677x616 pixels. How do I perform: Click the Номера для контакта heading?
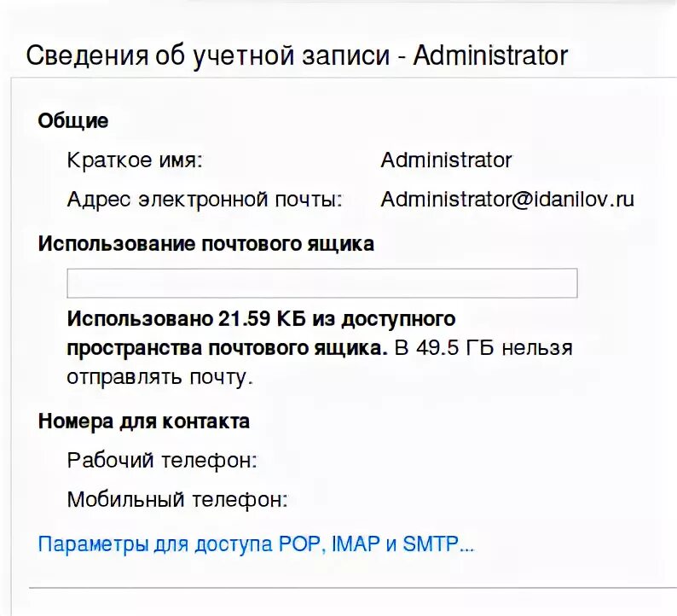[144, 421]
